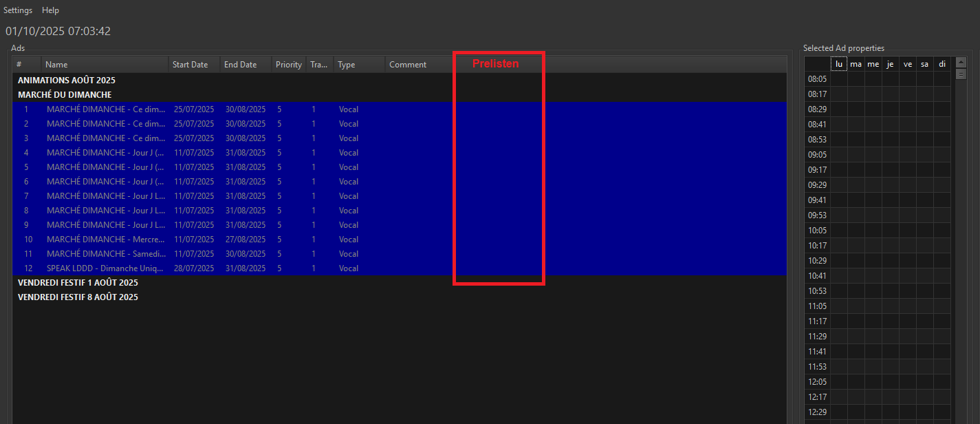Select ad row 10 MARCHÉ DIMANCHE Mercredi
This screenshot has height=424, width=980.
pos(105,240)
